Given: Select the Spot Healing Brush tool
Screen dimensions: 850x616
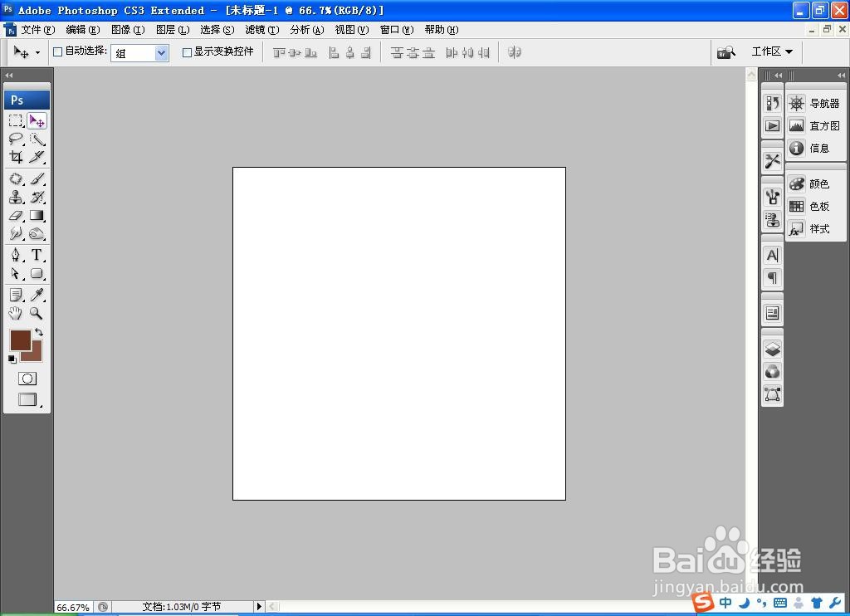Looking at the screenshot, I should [16, 178].
